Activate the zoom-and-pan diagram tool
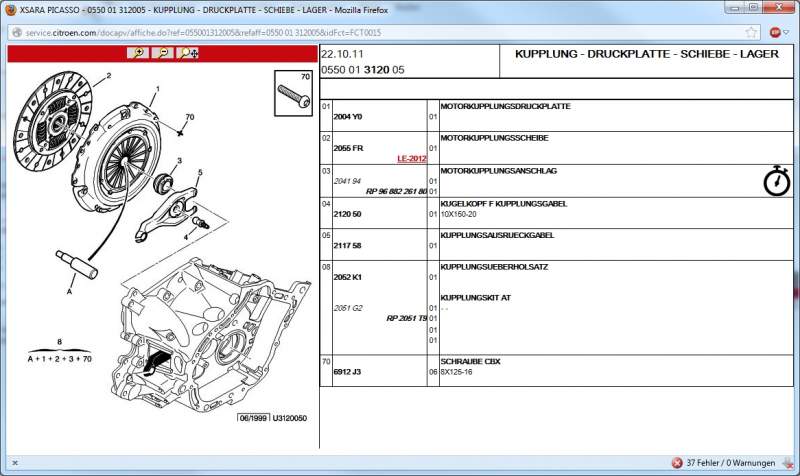 click(x=188, y=53)
